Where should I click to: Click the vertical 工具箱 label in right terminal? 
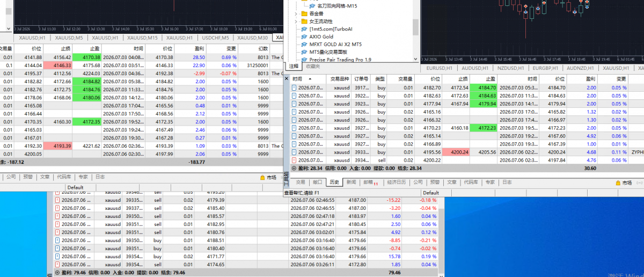pos(286,179)
